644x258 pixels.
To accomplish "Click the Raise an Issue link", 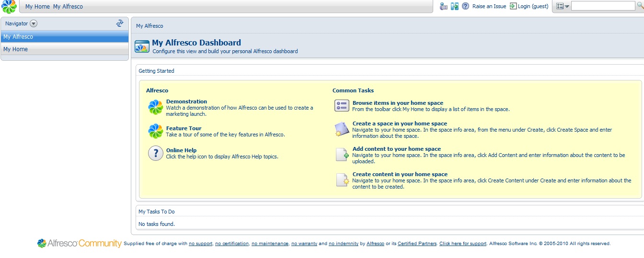I will click(489, 6).
